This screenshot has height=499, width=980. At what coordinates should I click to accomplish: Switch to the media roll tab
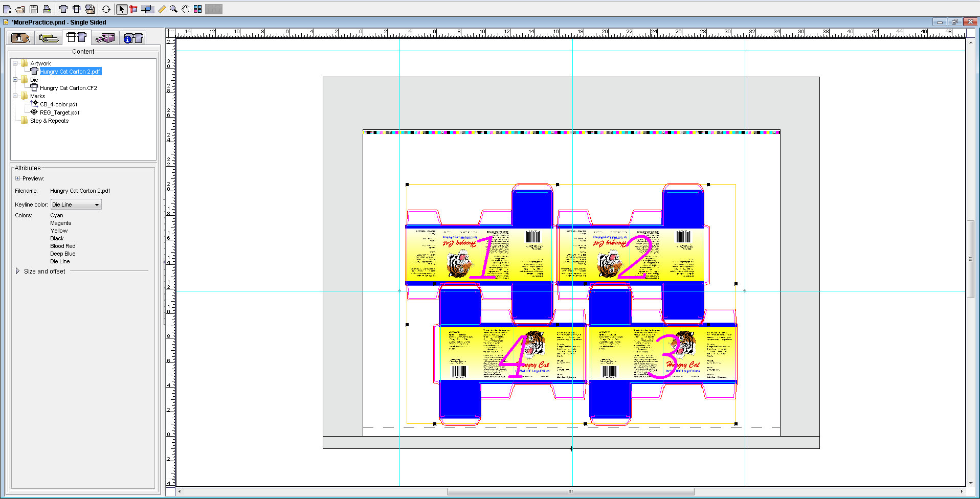(49, 38)
